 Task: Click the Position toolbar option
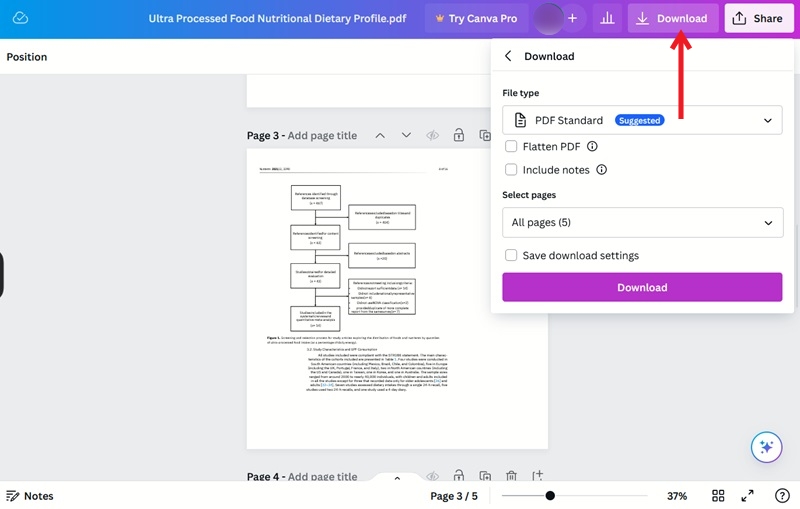pyautogui.click(x=27, y=57)
